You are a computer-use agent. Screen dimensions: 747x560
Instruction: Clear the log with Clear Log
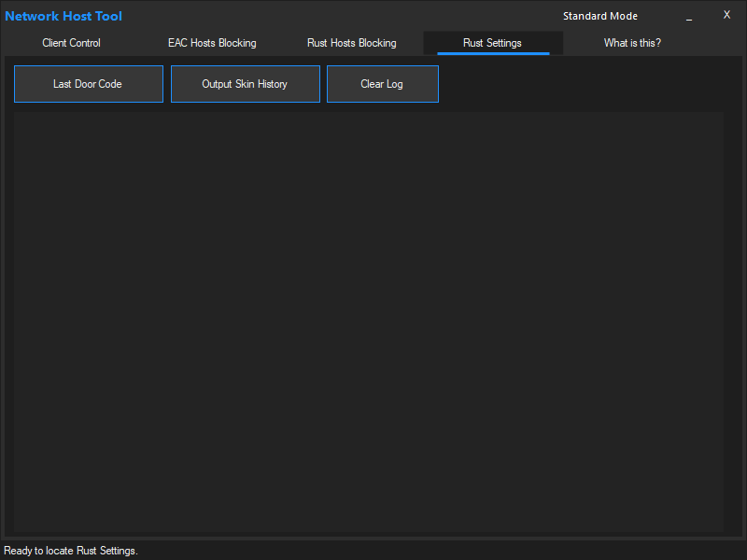pos(382,83)
